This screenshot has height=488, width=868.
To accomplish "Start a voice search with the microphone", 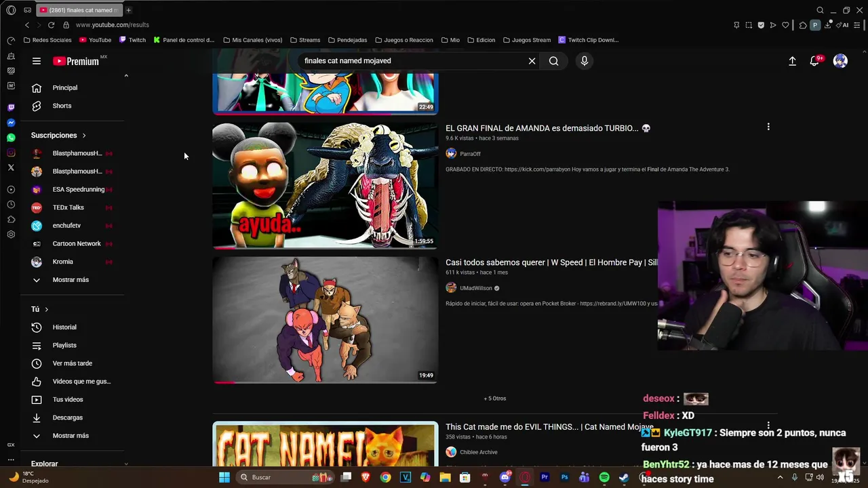I will (584, 61).
